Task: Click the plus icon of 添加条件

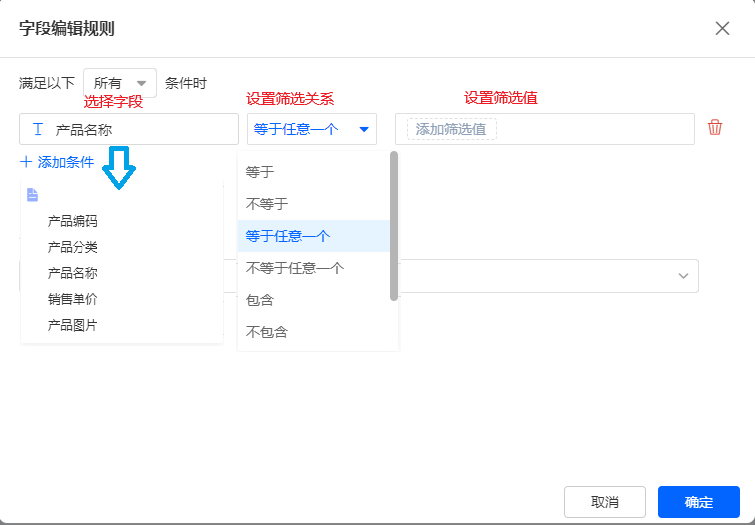Action: click(x=26, y=161)
